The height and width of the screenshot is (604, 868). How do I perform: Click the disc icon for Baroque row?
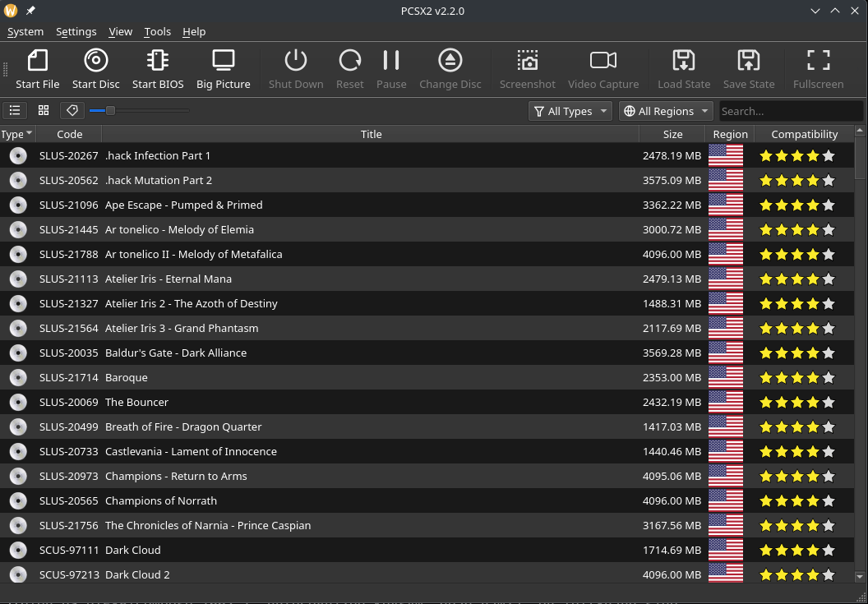coord(18,377)
